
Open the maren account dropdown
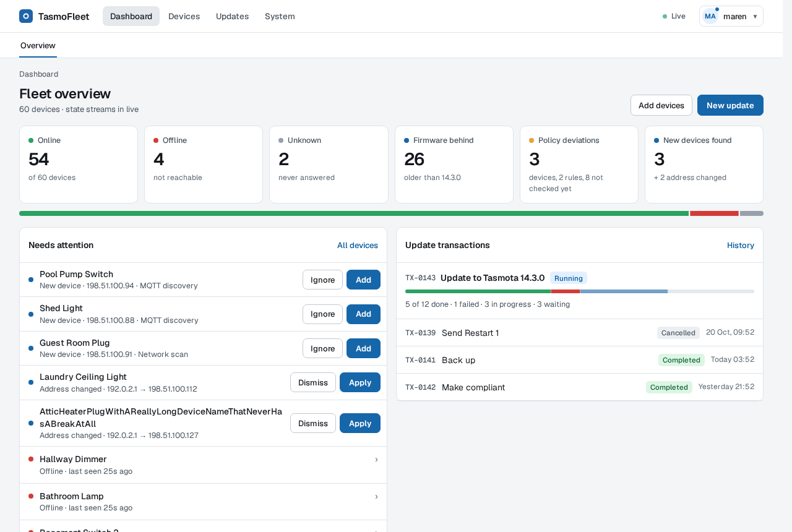pyautogui.click(x=731, y=16)
